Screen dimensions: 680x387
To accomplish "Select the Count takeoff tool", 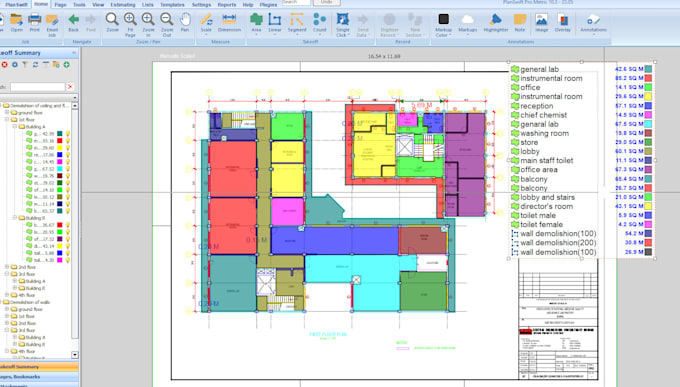I will (320, 24).
